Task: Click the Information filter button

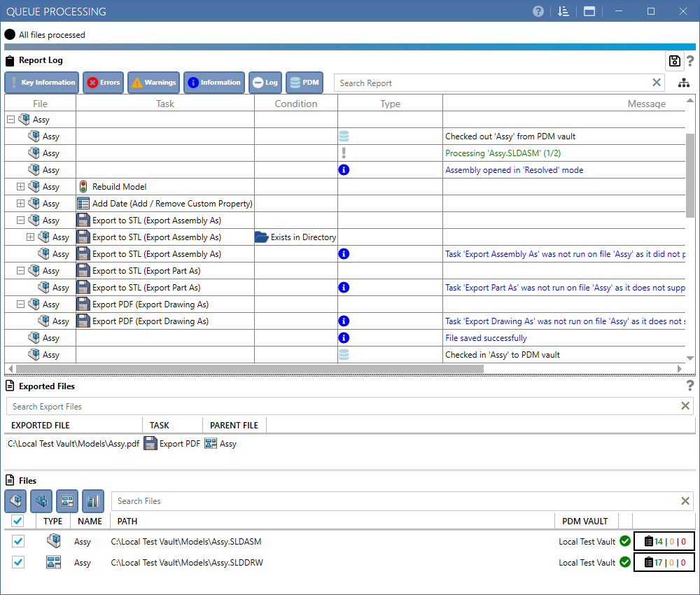Action: pyautogui.click(x=214, y=83)
